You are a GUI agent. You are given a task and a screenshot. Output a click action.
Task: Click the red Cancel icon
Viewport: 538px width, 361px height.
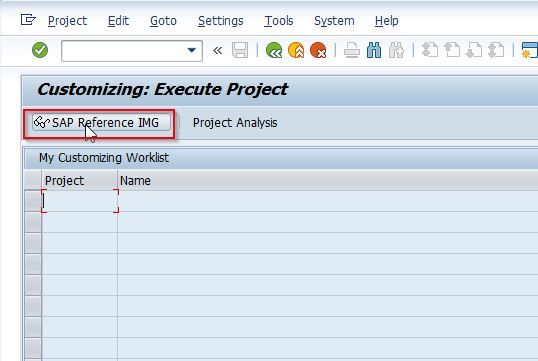[x=318, y=50]
